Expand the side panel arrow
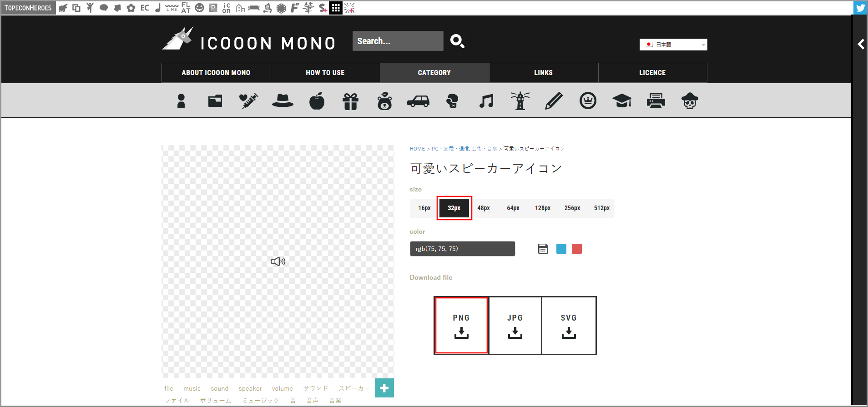 coord(861,44)
